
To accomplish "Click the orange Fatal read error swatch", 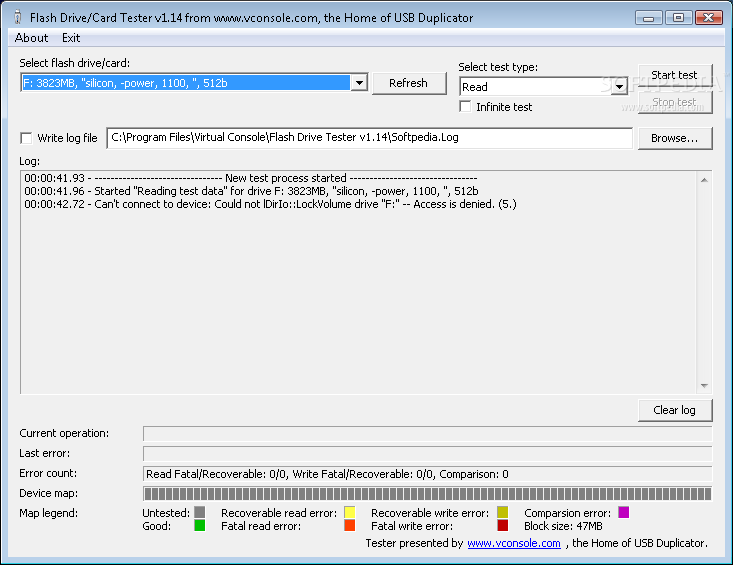I will (350, 526).
